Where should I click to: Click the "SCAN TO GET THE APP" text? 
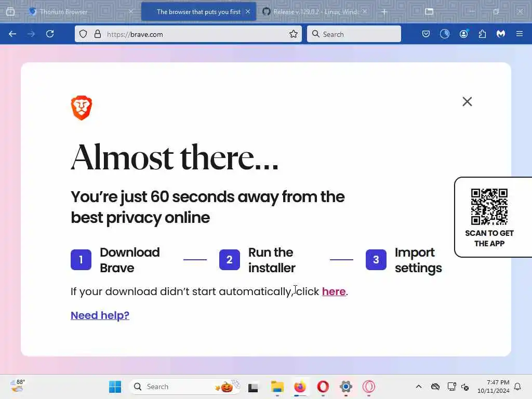[489, 238]
